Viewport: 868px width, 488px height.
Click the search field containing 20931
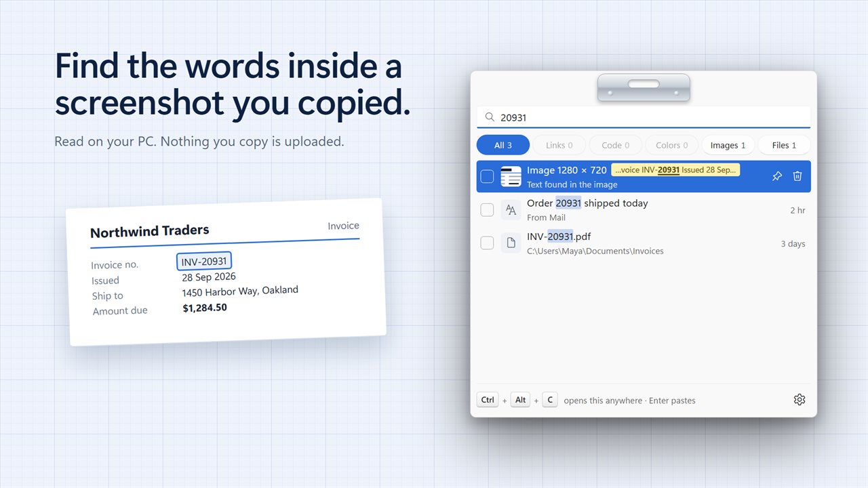coord(644,117)
